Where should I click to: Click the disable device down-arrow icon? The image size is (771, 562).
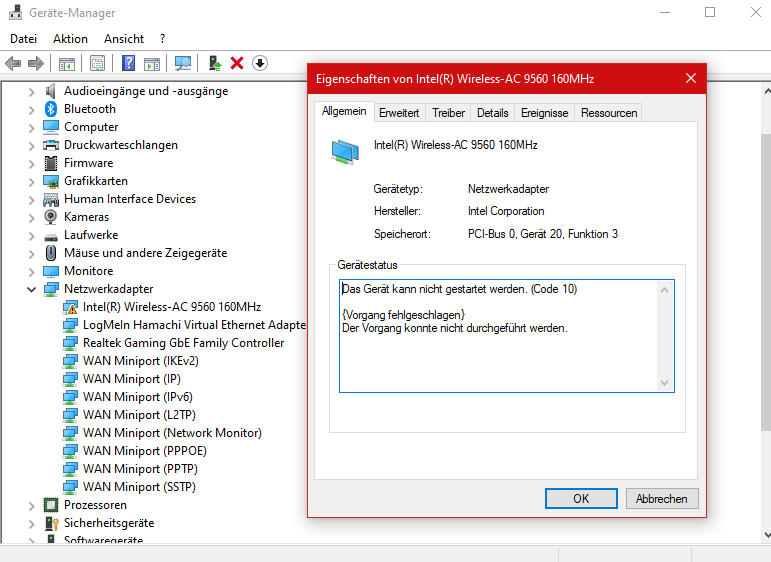(260, 63)
